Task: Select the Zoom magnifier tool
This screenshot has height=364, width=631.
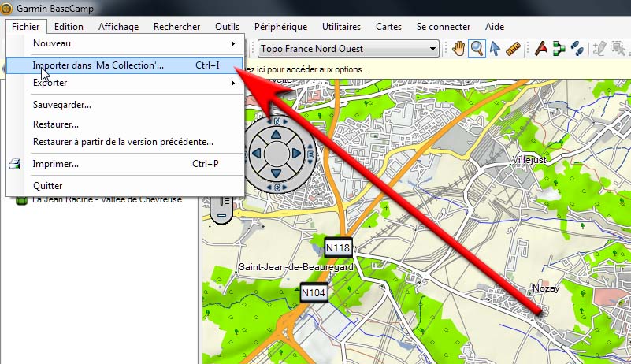Action: (477, 49)
